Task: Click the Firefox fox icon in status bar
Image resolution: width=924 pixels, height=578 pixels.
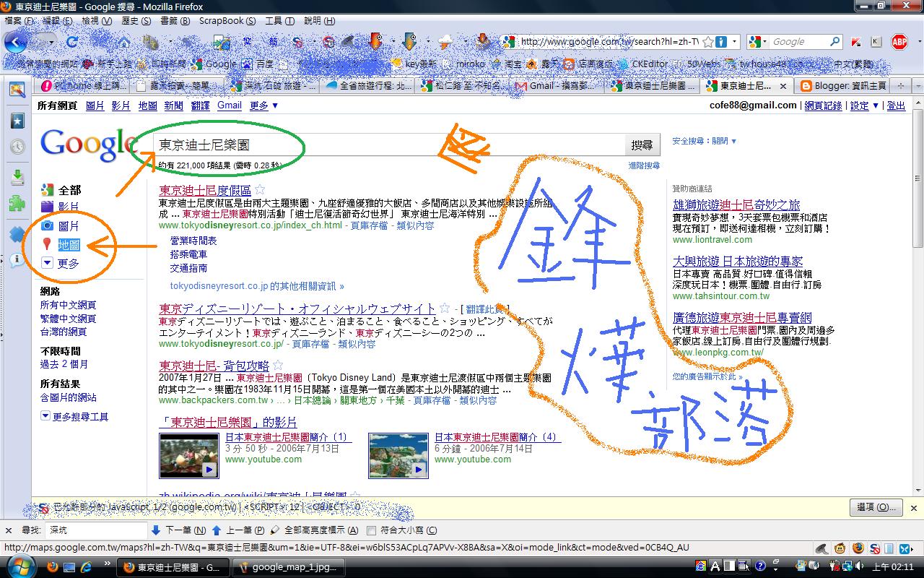Action: click(858, 548)
